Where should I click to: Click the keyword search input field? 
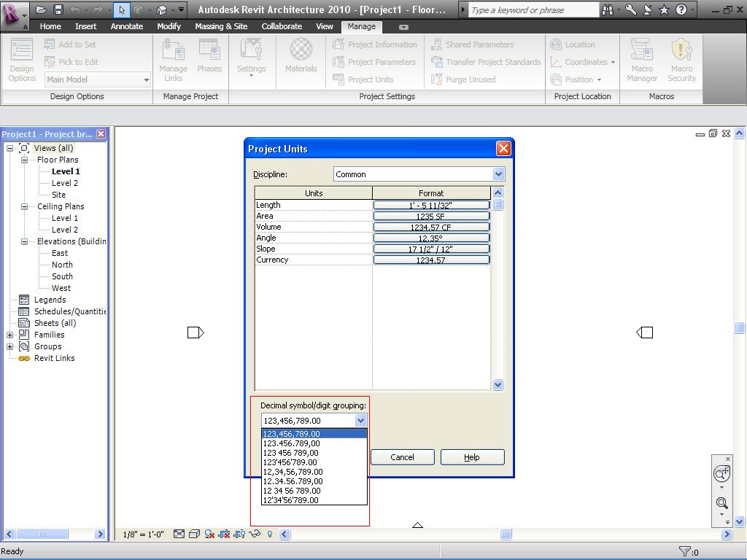(x=533, y=10)
